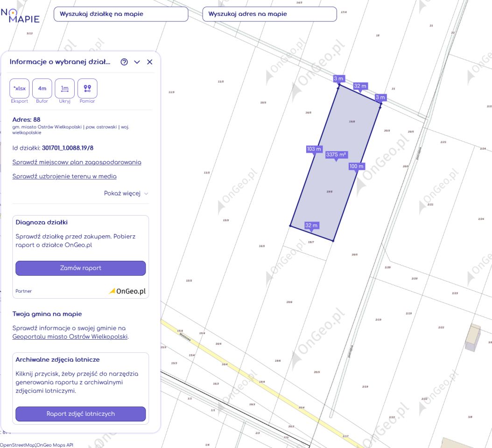
Task: Focus the 'Wyszukaj działkę na mapie' field
Action: pyautogui.click(x=121, y=14)
